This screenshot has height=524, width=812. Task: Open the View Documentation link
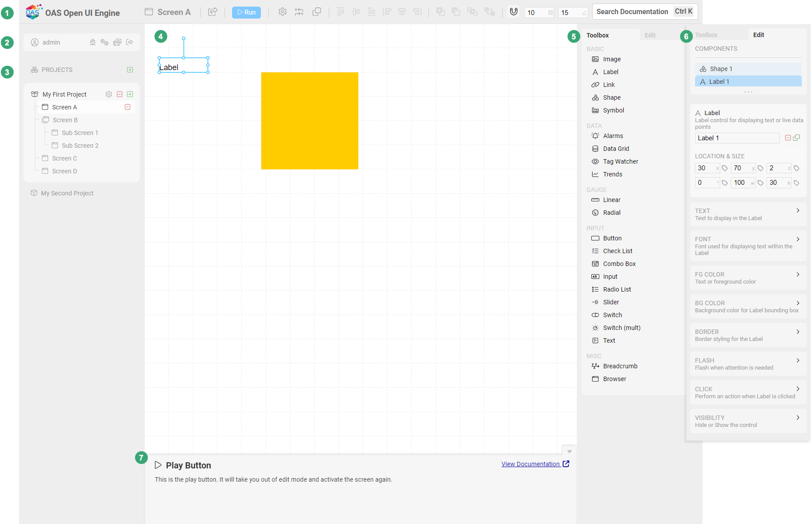tap(531, 464)
